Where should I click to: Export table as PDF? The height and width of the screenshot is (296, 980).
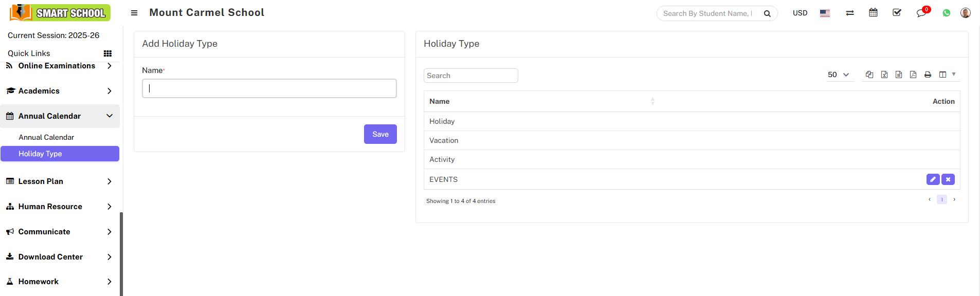(x=913, y=75)
